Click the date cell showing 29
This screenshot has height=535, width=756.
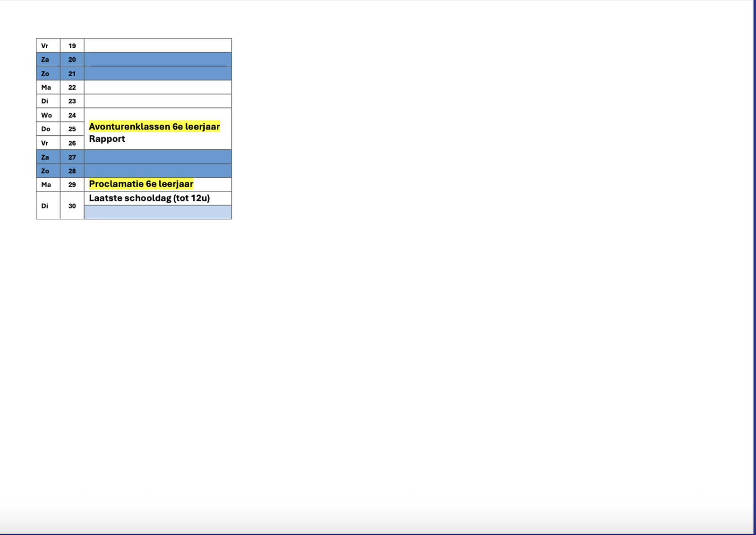coord(72,185)
